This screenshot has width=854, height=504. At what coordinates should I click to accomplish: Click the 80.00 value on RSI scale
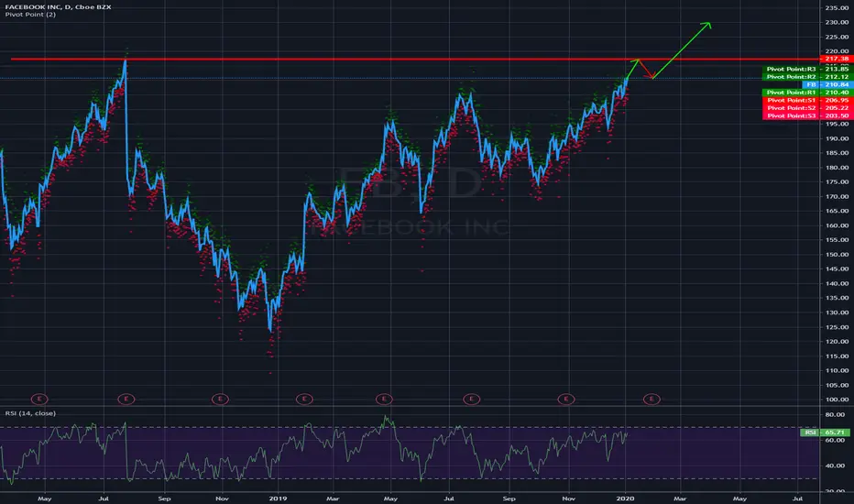836,414
